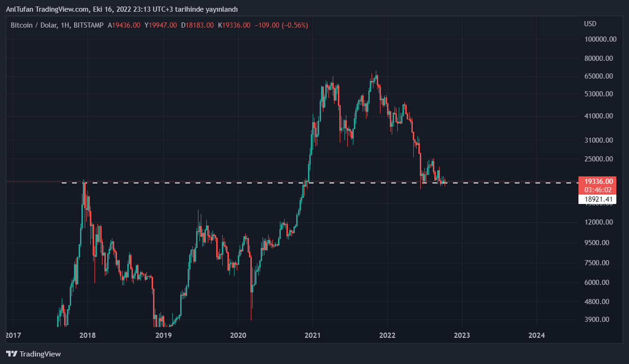The width and height of the screenshot is (629, 364).
Task: Click the red 19336.00 current price label
Action: (597, 181)
